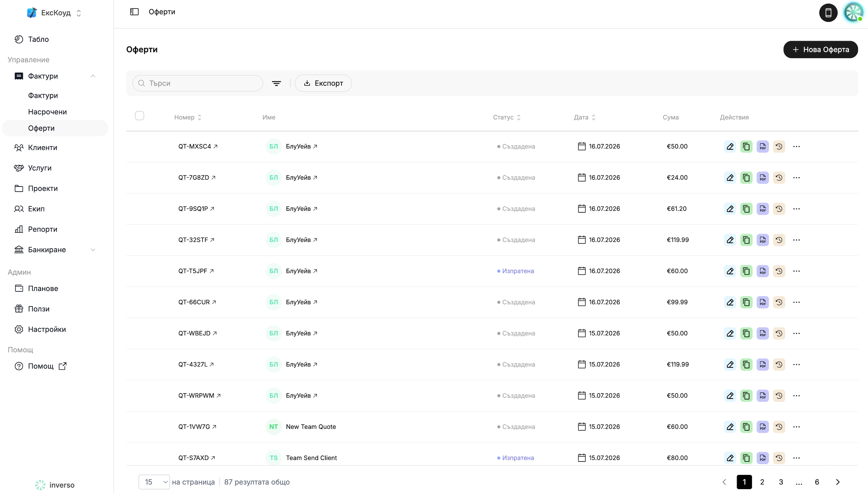
Task: Edit quote QT-66CUR with pencil icon
Action: click(x=730, y=302)
